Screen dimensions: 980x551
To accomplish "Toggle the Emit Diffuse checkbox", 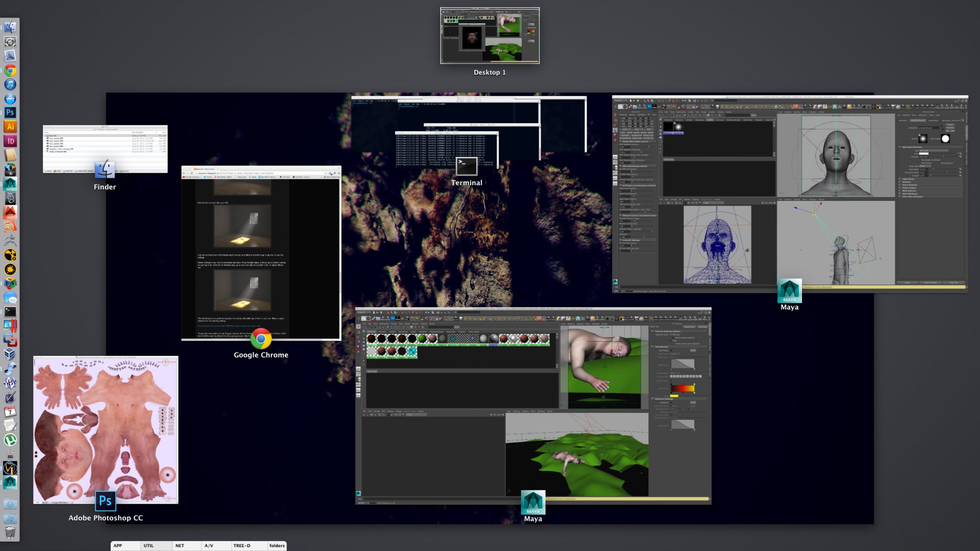I will point(920,163).
